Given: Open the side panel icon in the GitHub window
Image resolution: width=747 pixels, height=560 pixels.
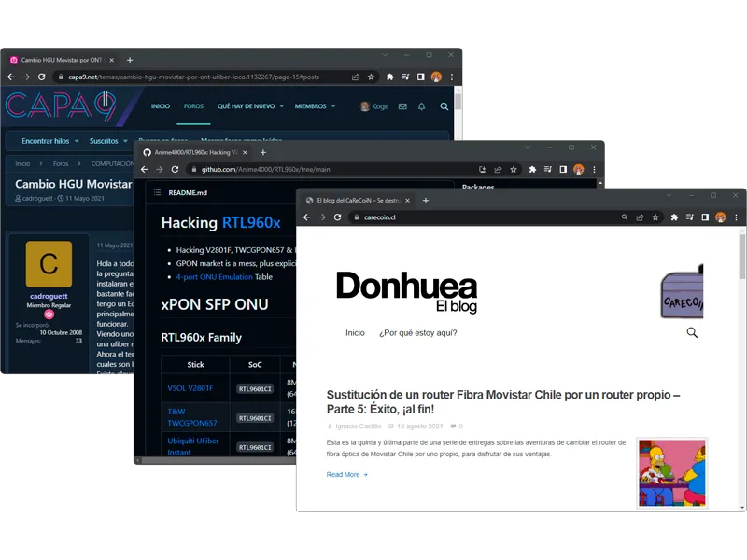Looking at the screenshot, I should 563,169.
